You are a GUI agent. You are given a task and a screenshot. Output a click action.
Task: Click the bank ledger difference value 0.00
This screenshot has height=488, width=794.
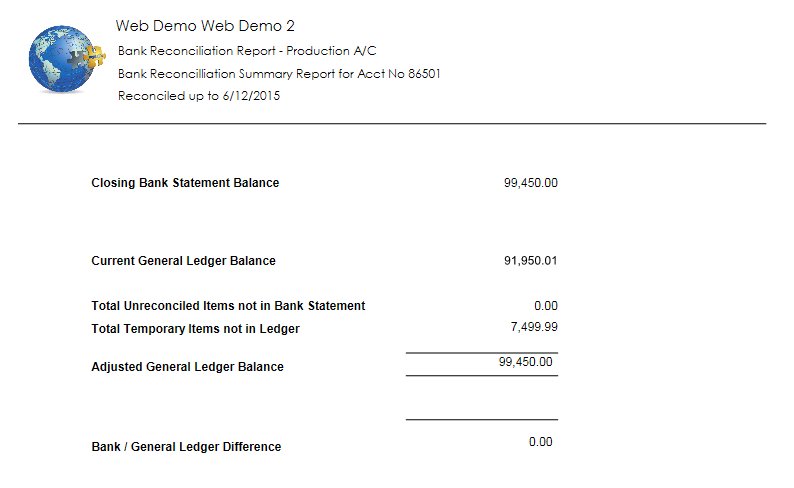(541, 442)
